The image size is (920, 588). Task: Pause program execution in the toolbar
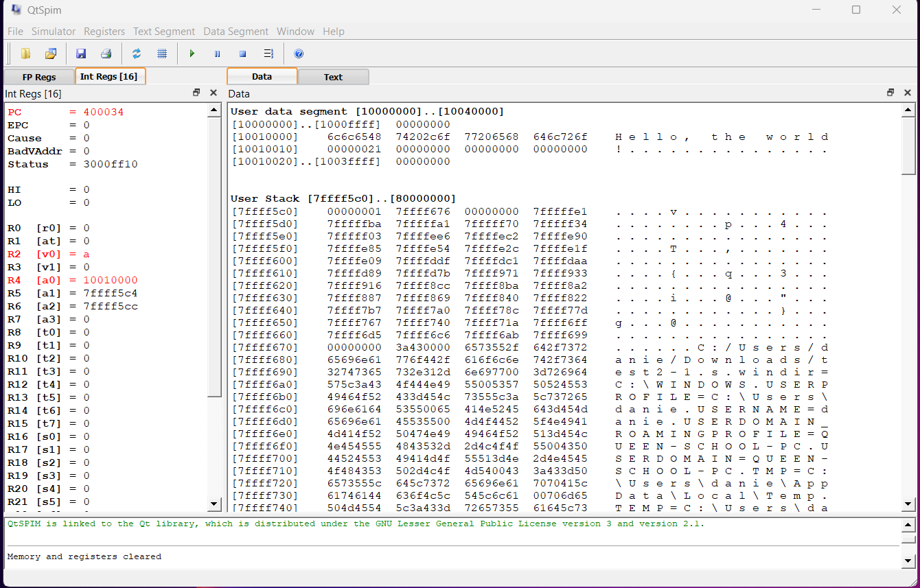pos(218,54)
